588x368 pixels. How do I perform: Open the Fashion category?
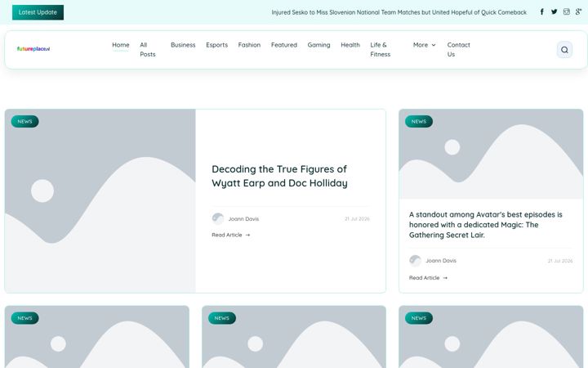point(249,45)
